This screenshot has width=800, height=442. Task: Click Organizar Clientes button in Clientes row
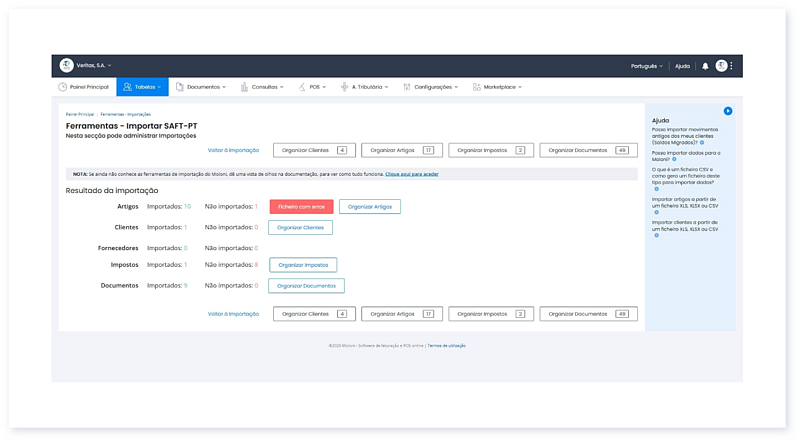(x=300, y=227)
